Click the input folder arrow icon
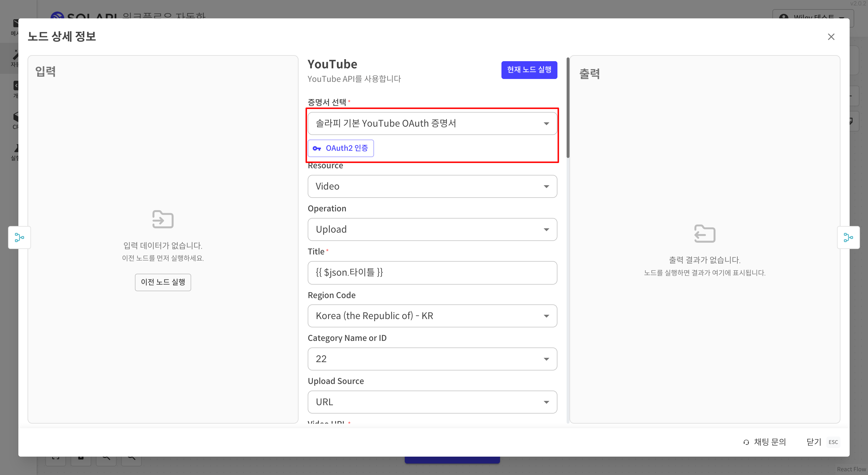868x475 pixels. [163, 219]
